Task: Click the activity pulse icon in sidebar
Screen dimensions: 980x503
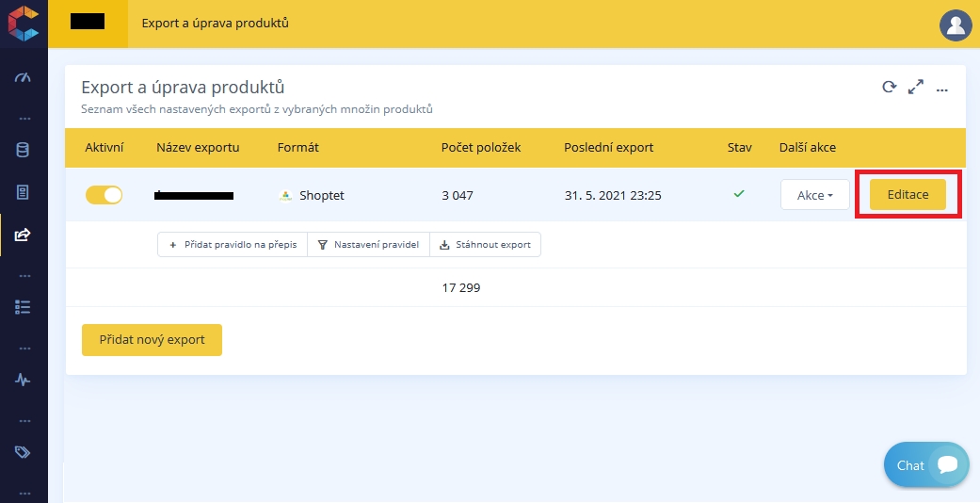Action: [x=23, y=380]
